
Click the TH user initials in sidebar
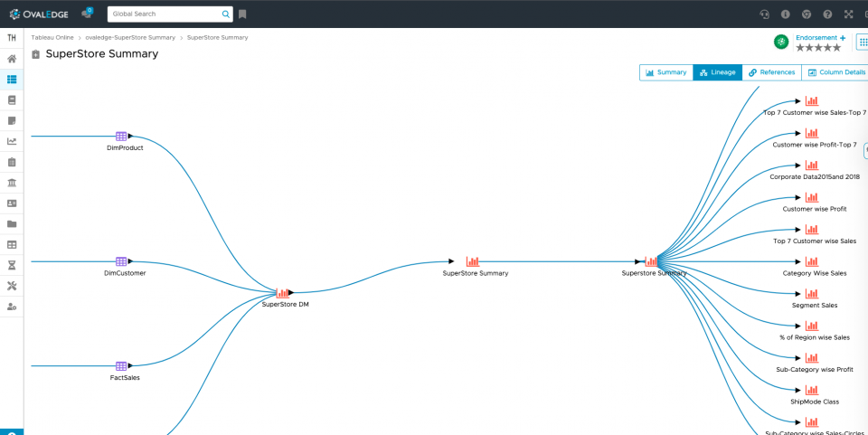(12, 38)
